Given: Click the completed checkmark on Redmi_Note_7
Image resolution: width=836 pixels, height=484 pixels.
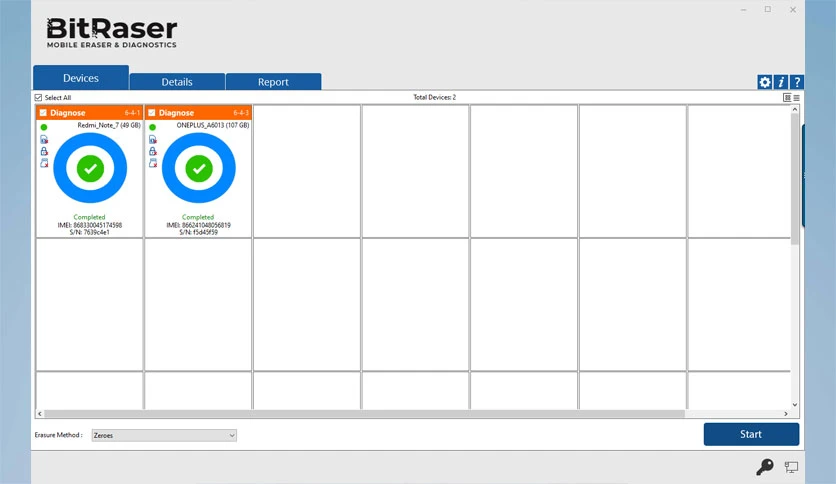Looking at the screenshot, I should point(90,168).
